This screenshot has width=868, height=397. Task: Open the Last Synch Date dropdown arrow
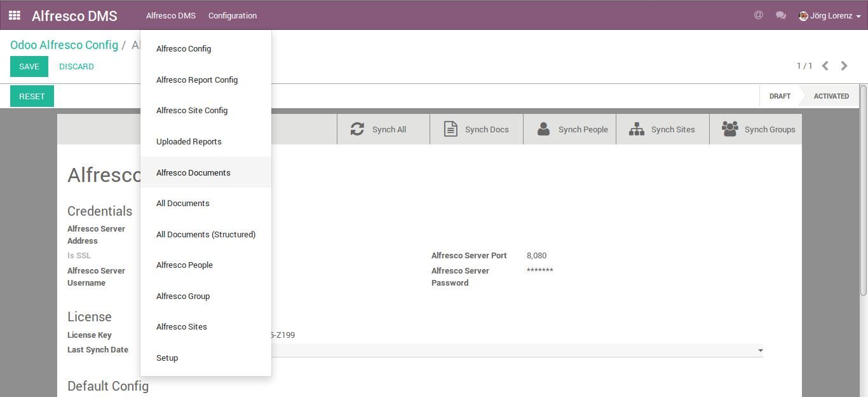point(760,351)
